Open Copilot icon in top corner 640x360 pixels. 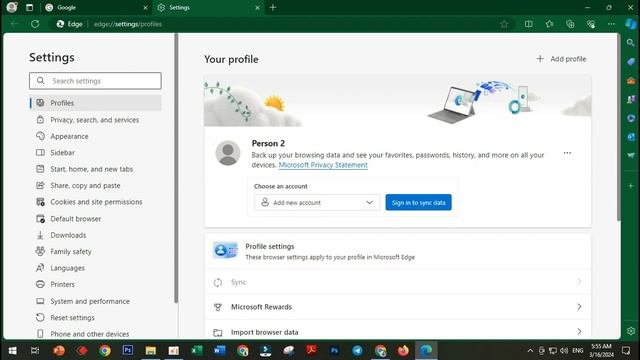click(x=631, y=24)
